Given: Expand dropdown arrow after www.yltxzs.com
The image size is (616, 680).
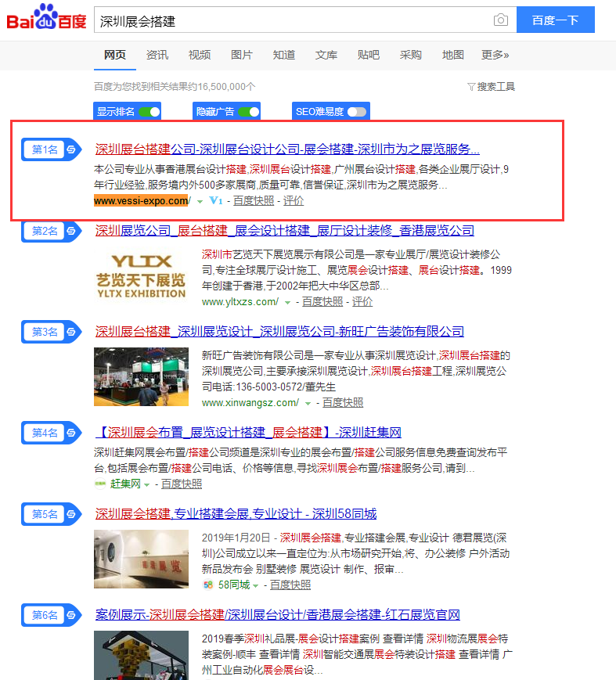Looking at the screenshot, I should pyautogui.click(x=287, y=303).
